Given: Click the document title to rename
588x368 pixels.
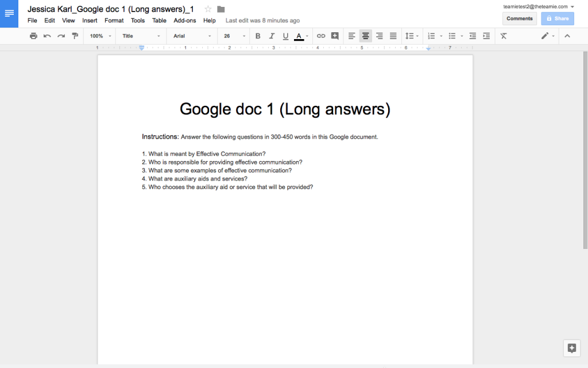Looking at the screenshot, I should pyautogui.click(x=111, y=9).
